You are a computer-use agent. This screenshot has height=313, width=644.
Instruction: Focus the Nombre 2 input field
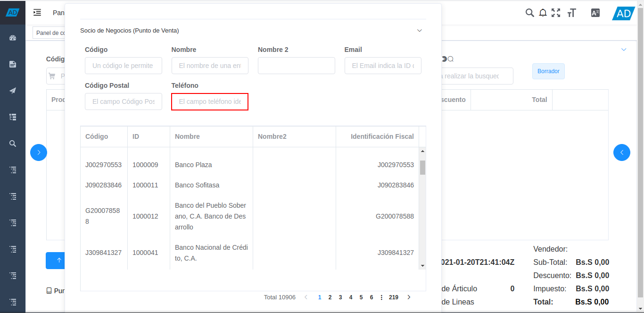point(297,66)
